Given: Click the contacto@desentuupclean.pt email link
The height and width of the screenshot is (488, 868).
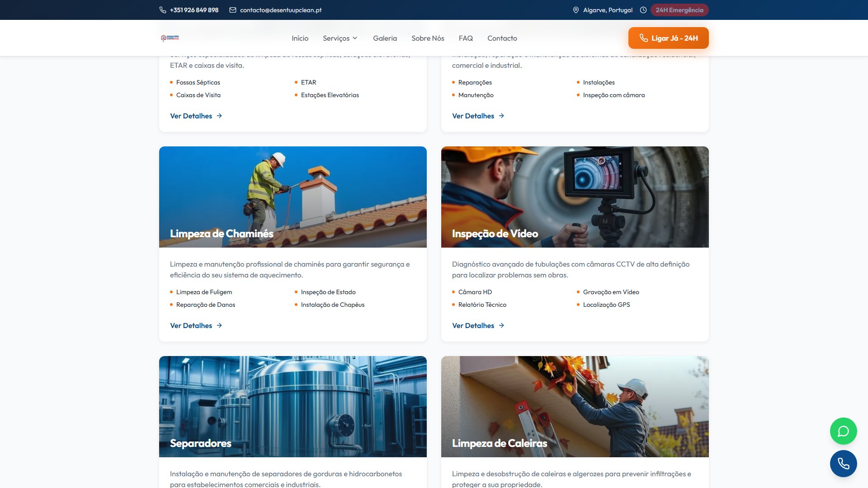Looking at the screenshot, I should point(281,10).
